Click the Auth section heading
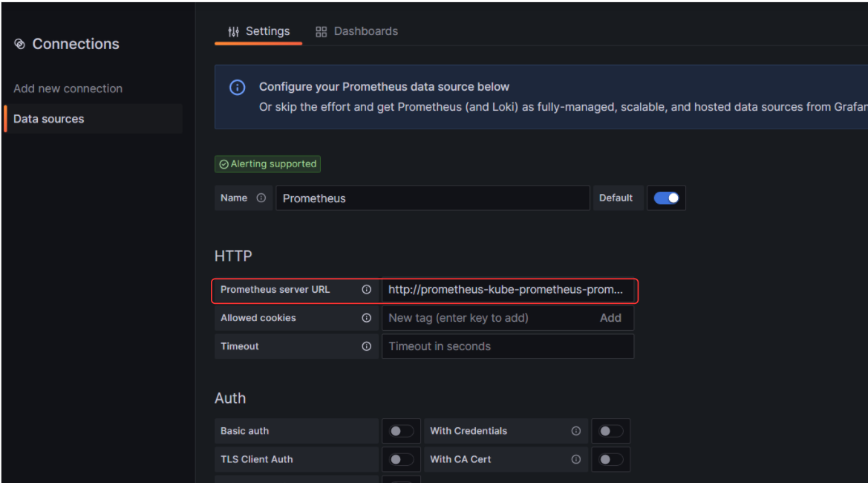This screenshot has width=868, height=483. tap(230, 398)
